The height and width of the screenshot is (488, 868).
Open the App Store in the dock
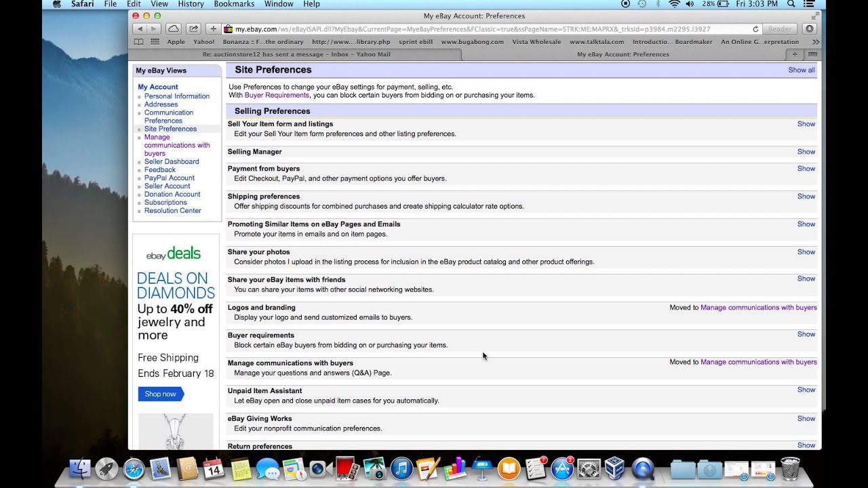click(x=562, y=468)
